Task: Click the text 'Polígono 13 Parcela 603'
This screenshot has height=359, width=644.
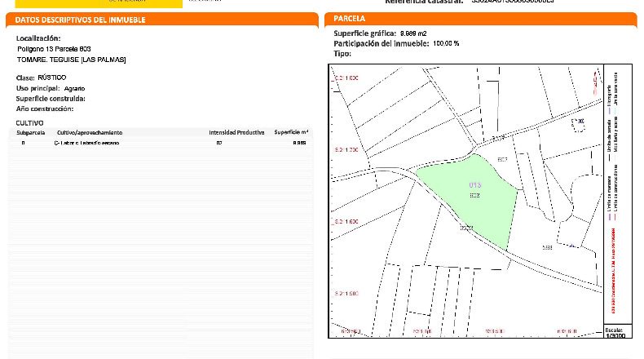Action: coord(54,49)
